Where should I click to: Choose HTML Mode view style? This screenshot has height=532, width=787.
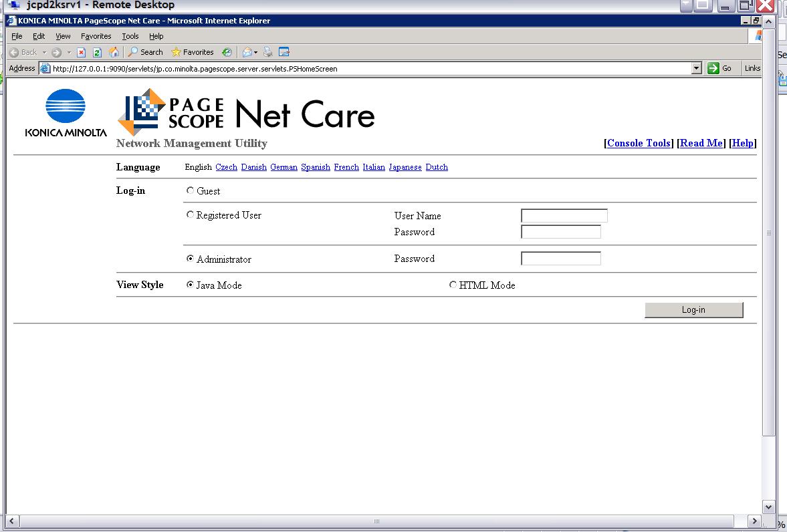click(453, 285)
